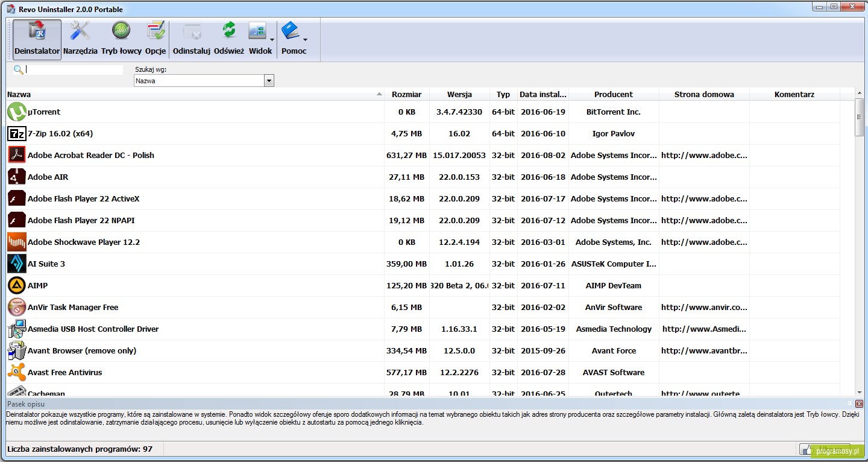Click the Avant Browser homepage URL
This screenshot has height=462, width=868.
(704, 350)
